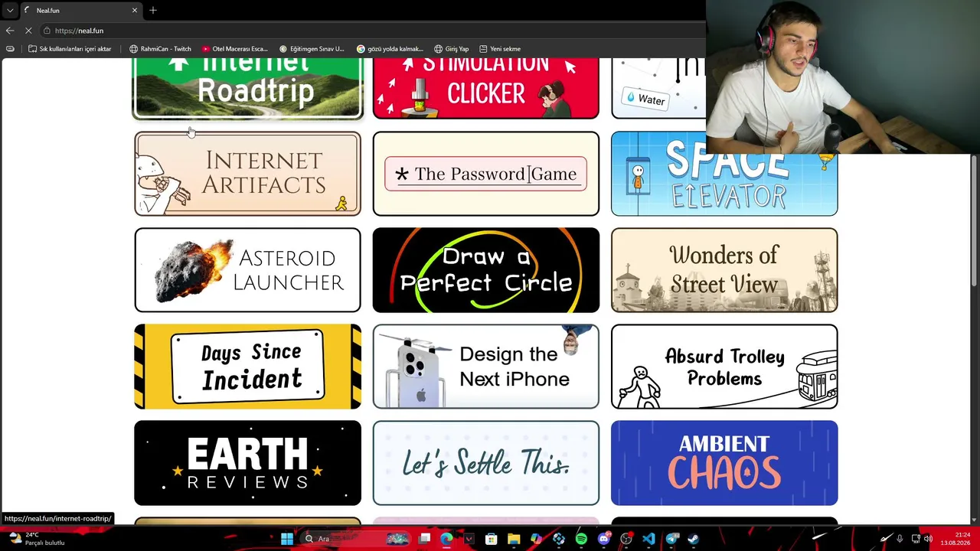The image size is (980, 551).
Task: Open the Asteroid Launcher card
Action: [247, 270]
